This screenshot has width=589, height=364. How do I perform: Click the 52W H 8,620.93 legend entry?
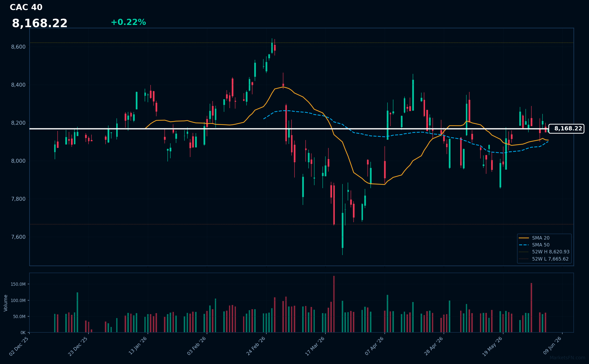[544, 252]
